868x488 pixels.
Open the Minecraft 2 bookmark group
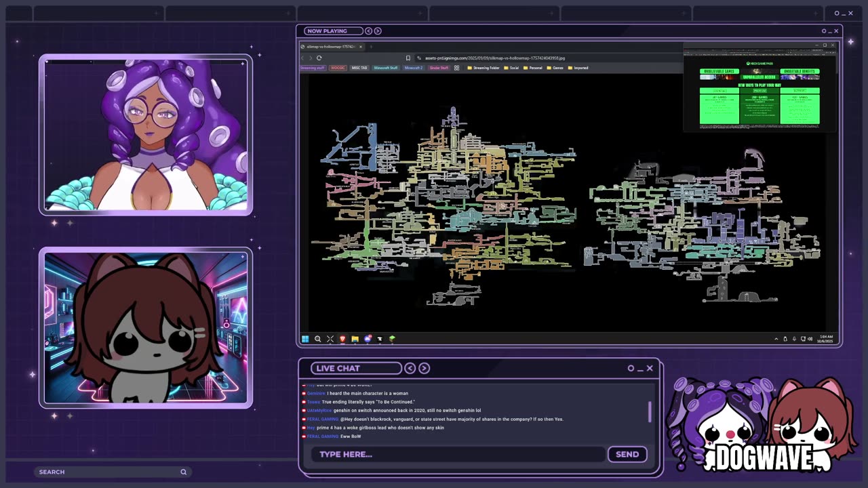(x=414, y=68)
